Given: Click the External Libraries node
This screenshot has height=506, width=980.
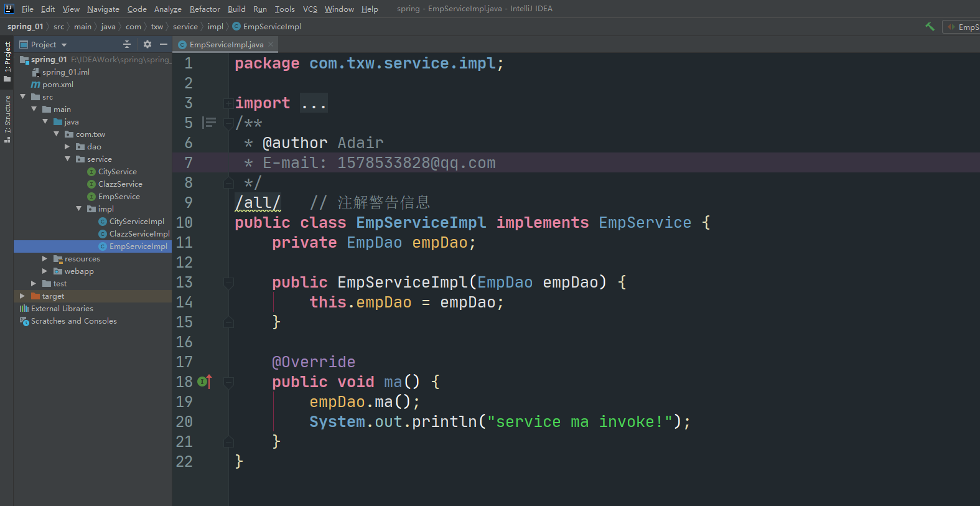Looking at the screenshot, I should (x=57, y=309).
